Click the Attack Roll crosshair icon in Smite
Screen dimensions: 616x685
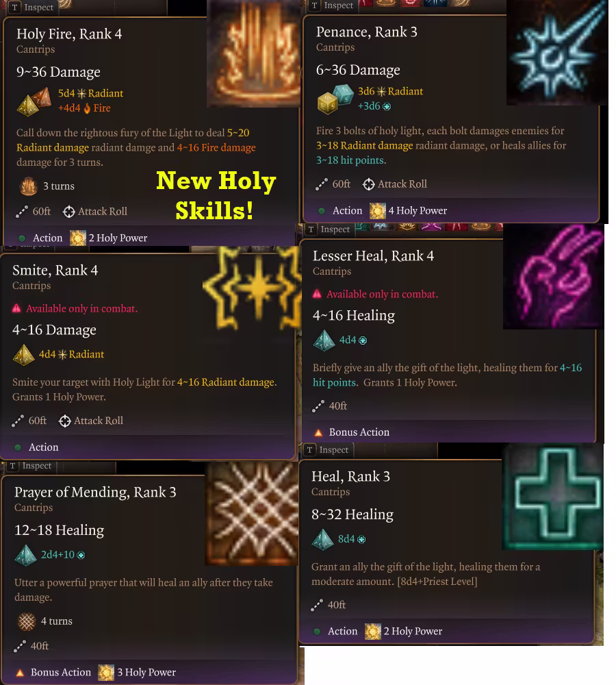pos(64,421)
